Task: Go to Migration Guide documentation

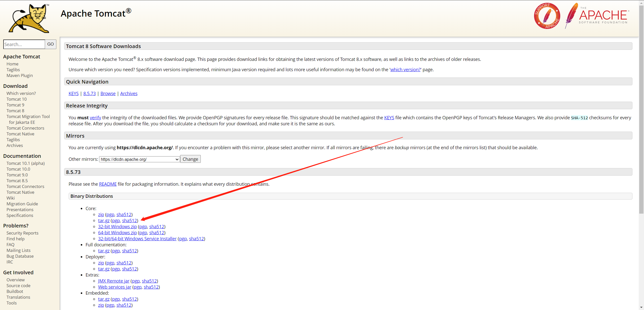Action: tap(22, 204)
